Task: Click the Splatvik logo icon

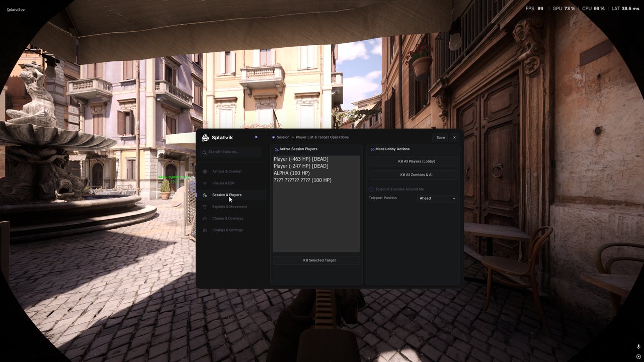Action: [205, 138]
